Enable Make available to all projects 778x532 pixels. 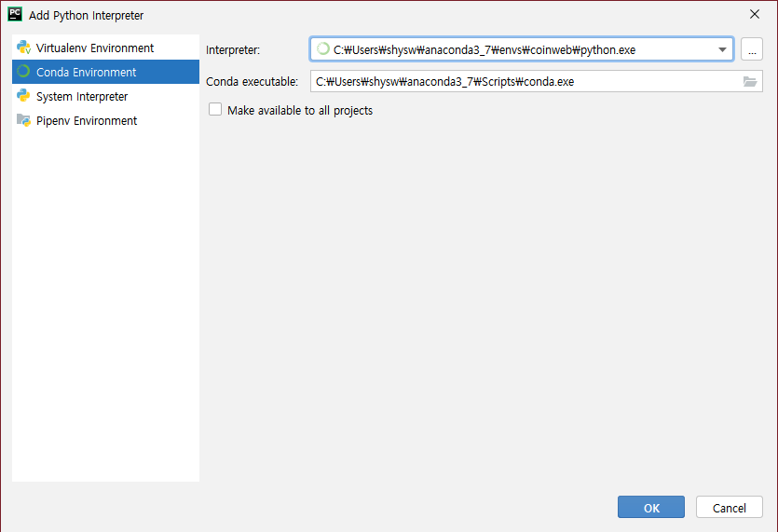(215, 109)
